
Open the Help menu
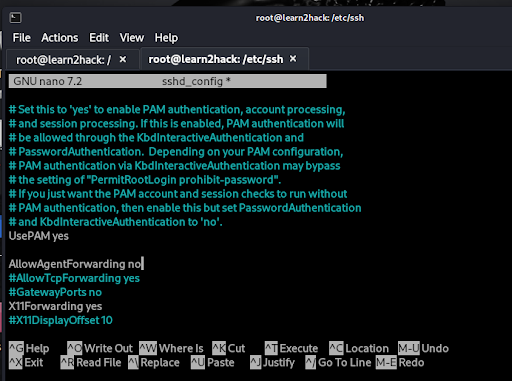166,38
